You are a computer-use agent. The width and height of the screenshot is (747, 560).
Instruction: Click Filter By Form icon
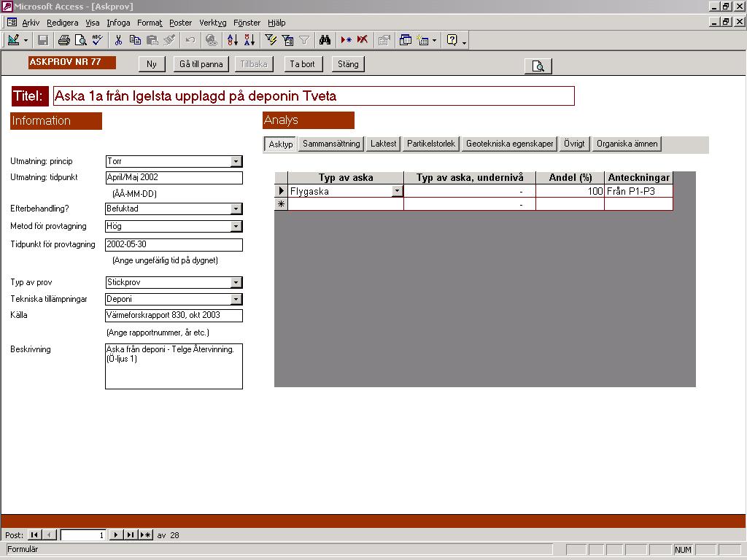tap(287, 40)
